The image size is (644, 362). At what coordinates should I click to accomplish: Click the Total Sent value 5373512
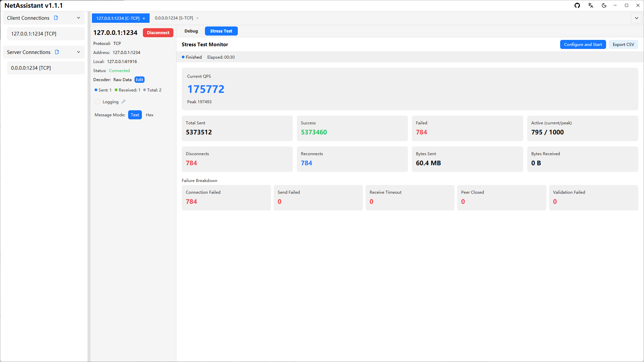199,132
